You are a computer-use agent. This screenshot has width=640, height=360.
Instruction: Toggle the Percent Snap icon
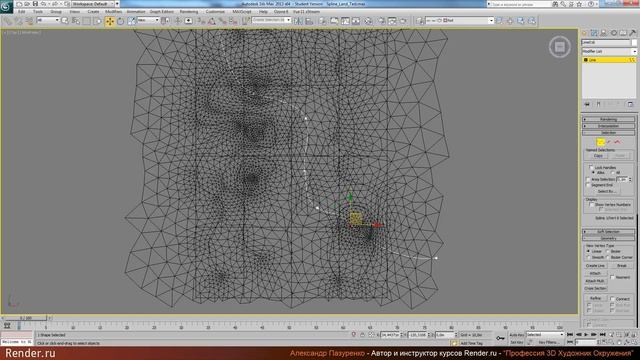pyautogui.click(x=222, y=20)
